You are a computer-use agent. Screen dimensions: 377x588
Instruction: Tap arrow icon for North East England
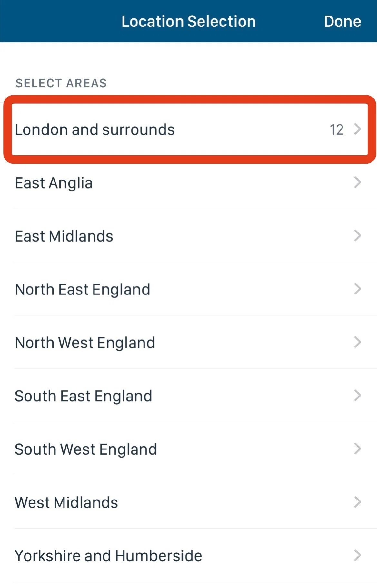tap(357, 289)
